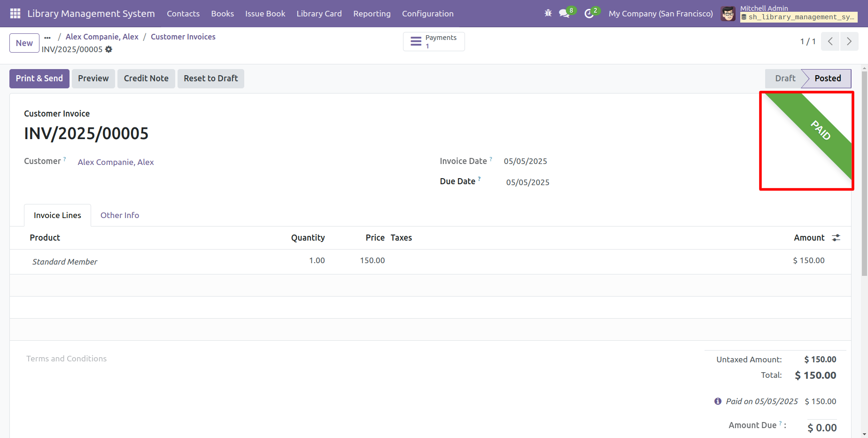Open the apps grid menu icon
This screenshot has width=868, height=438.
[15, 14]
